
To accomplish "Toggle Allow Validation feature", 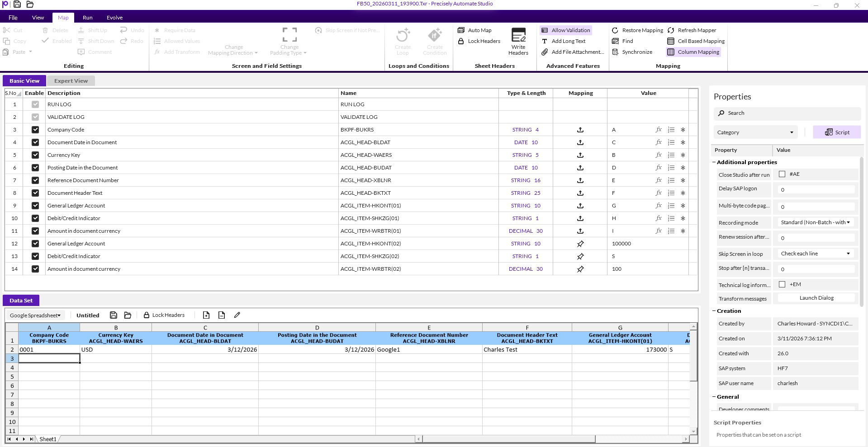I will (x=565, y=30).
